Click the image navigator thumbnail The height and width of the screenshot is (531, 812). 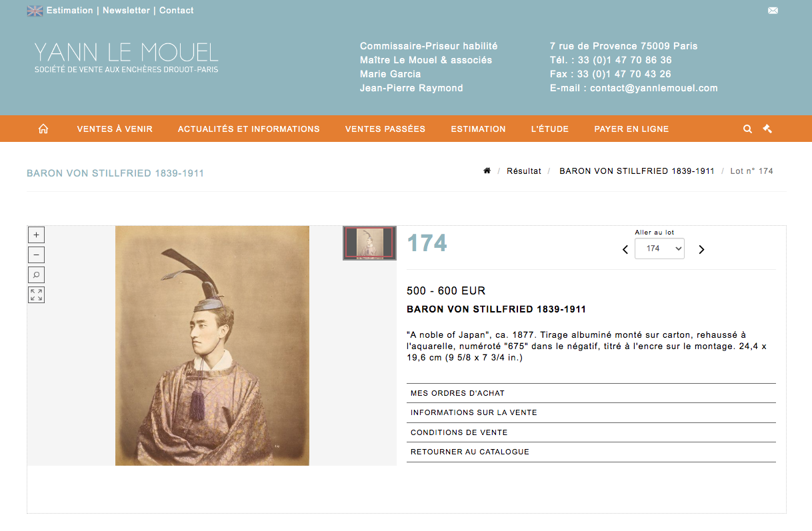point(370,243)
